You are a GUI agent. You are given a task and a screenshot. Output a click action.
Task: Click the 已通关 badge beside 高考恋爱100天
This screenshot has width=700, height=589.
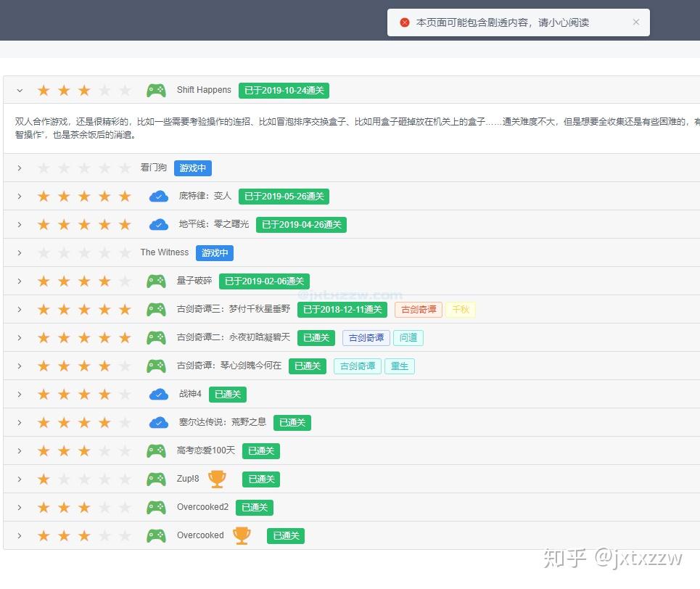click(x=261, y=451)
